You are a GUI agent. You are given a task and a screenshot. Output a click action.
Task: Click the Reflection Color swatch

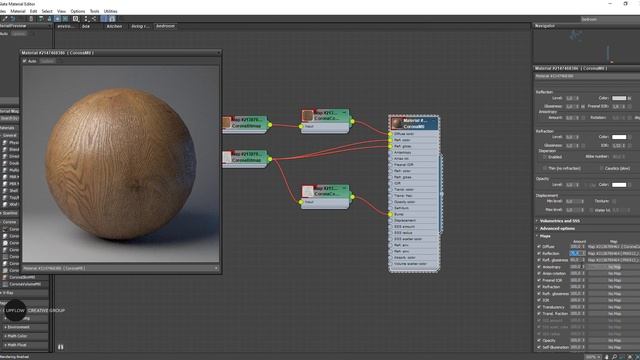coord(619,98)
